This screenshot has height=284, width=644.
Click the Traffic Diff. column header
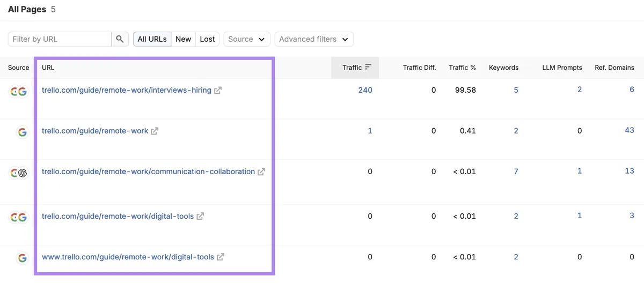419,68
